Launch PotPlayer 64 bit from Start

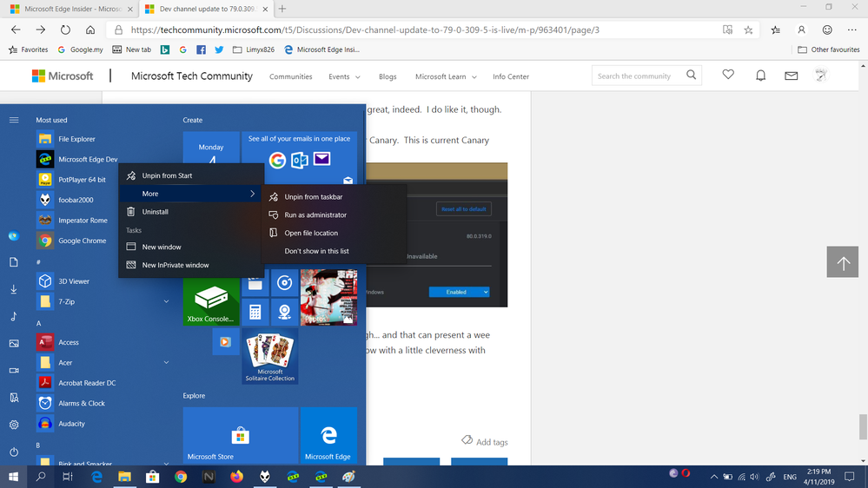coord(82,179)
